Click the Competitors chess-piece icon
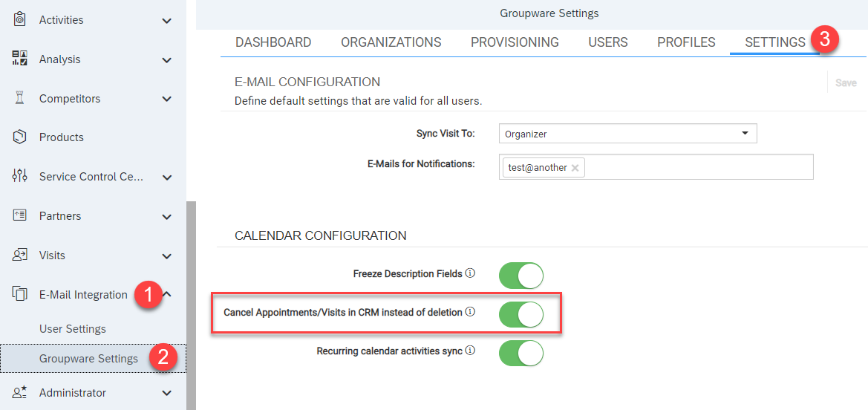 pos(19,99)
